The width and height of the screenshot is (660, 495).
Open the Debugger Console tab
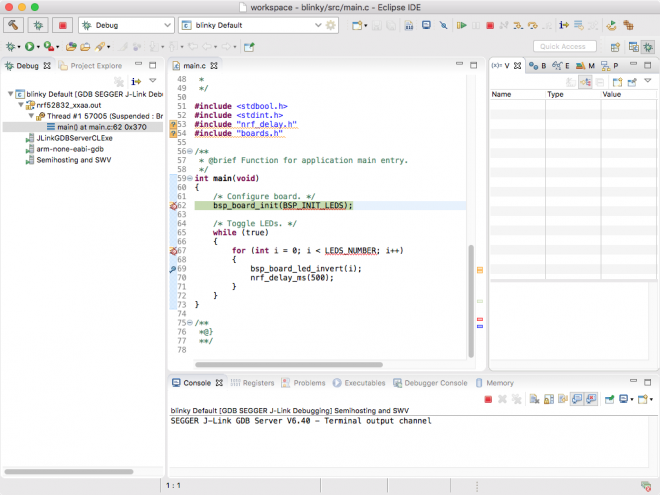pyautogui.click(x=434, y=383)
